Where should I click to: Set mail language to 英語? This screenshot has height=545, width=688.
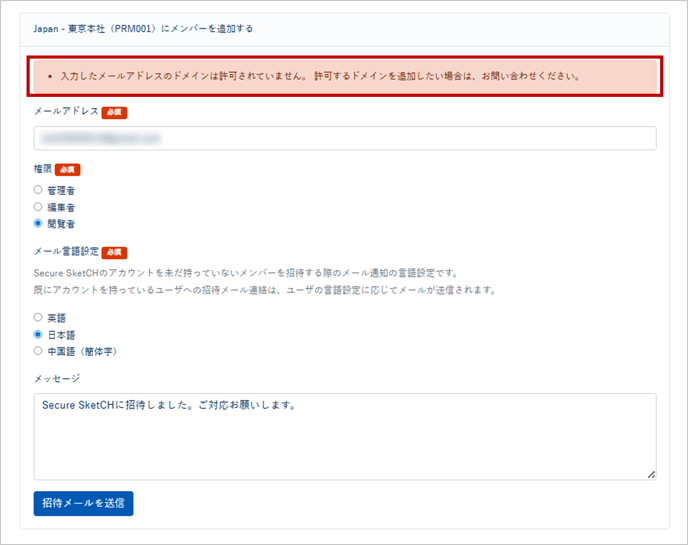point(38,317)
